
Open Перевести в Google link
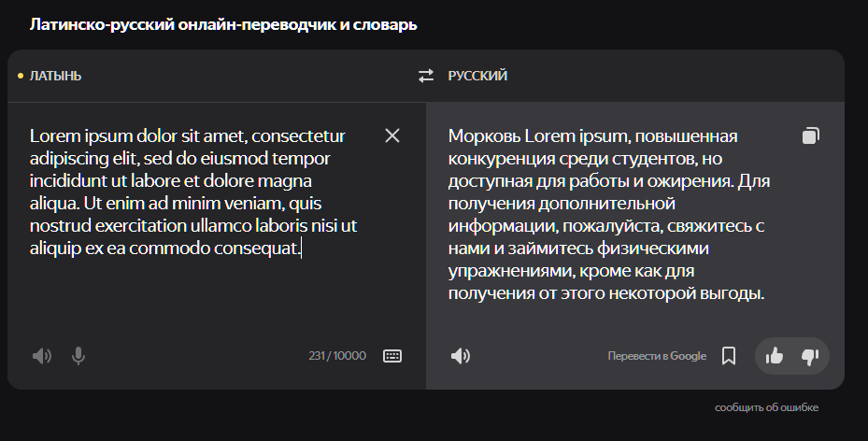657,356
